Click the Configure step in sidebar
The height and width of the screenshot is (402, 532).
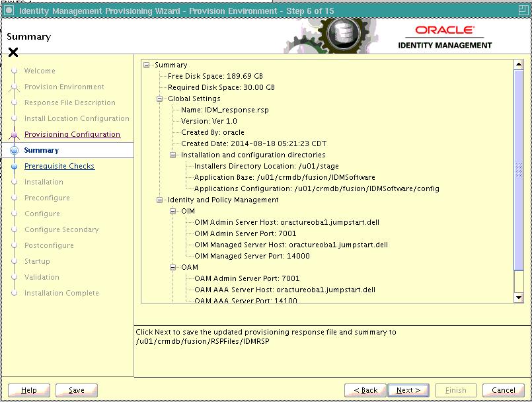click(42, 214)
